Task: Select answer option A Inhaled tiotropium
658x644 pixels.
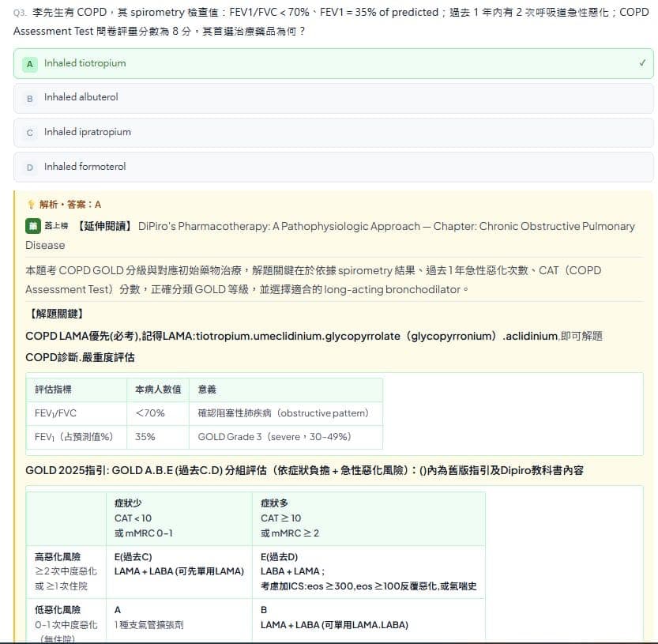Action: click(x=333, y=63)
